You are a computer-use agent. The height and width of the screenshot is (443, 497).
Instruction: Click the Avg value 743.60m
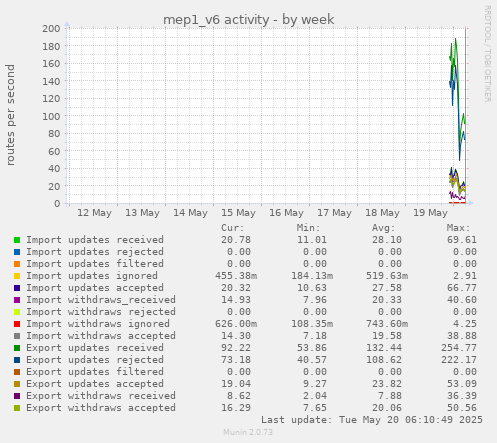[x=387, y=324]
